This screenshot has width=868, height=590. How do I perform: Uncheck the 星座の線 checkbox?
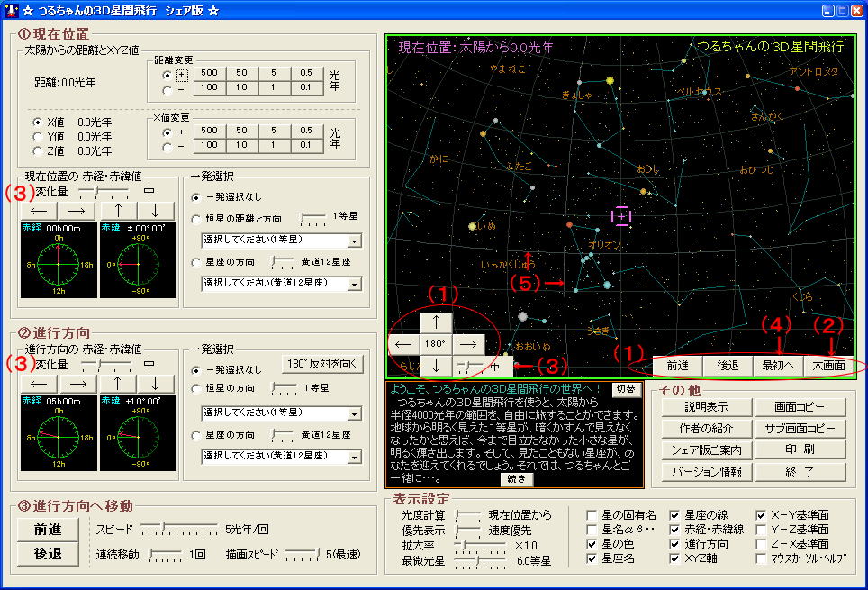[674, 515]
